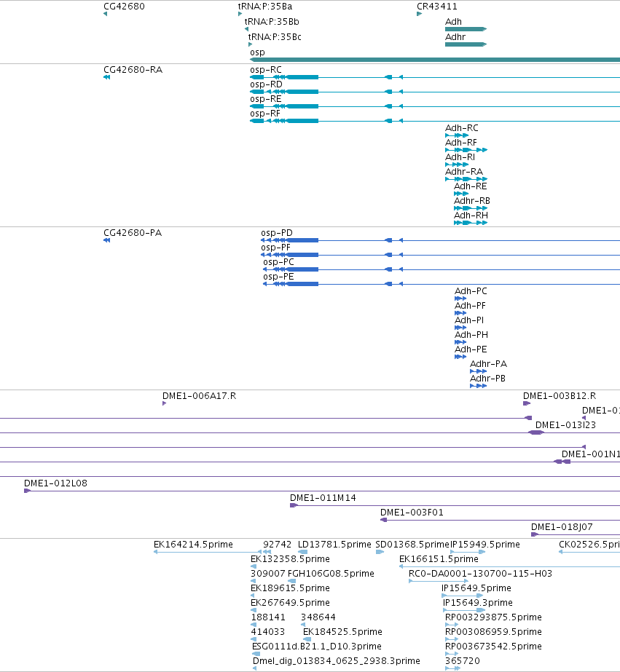Choose the EK166151.5prime EST

pyautogui.click(x=509, y=566)
